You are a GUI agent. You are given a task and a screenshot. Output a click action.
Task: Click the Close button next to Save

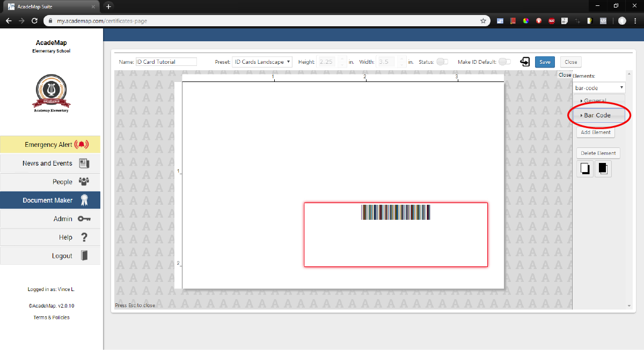click(x=570, y=62)
